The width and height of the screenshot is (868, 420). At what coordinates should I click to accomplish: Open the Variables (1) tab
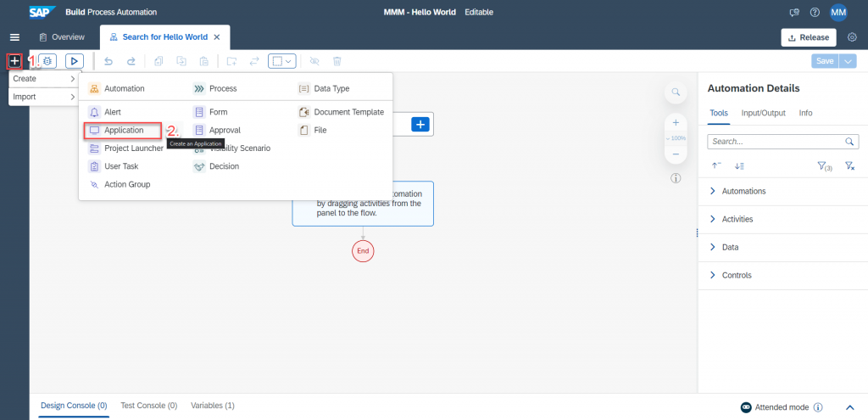(x=213, y=406)
